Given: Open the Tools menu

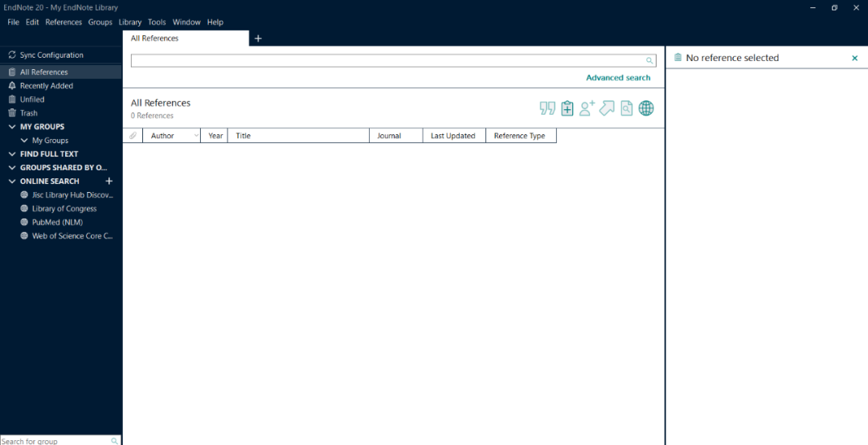Looking at the screenshot, I should pos(157,22).
